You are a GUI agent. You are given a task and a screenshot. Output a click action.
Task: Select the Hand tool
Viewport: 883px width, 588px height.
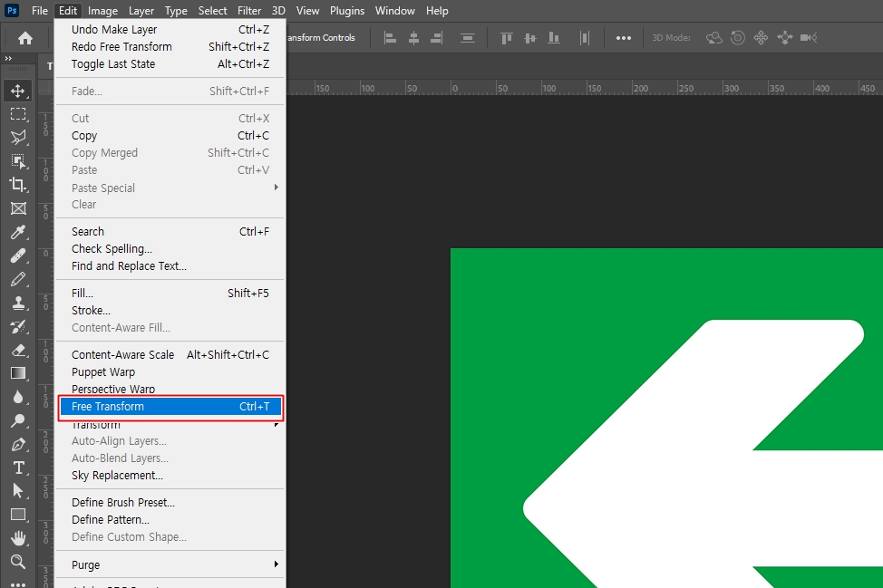18,538
